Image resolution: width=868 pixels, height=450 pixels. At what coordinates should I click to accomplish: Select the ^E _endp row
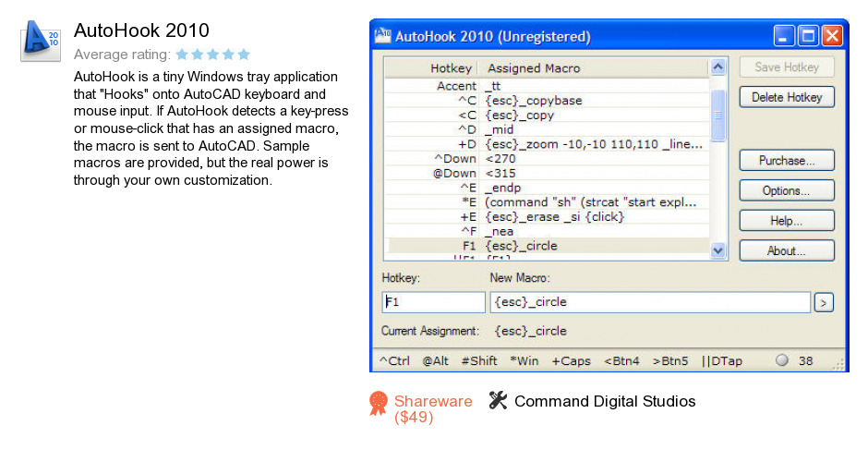click(547, 188)
